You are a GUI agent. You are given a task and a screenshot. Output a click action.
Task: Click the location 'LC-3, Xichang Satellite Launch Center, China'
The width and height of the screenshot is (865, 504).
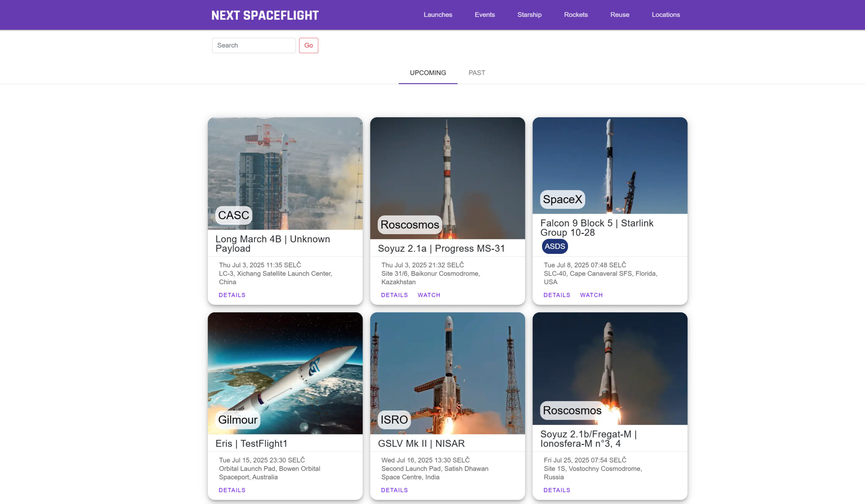tap(275, 278)
